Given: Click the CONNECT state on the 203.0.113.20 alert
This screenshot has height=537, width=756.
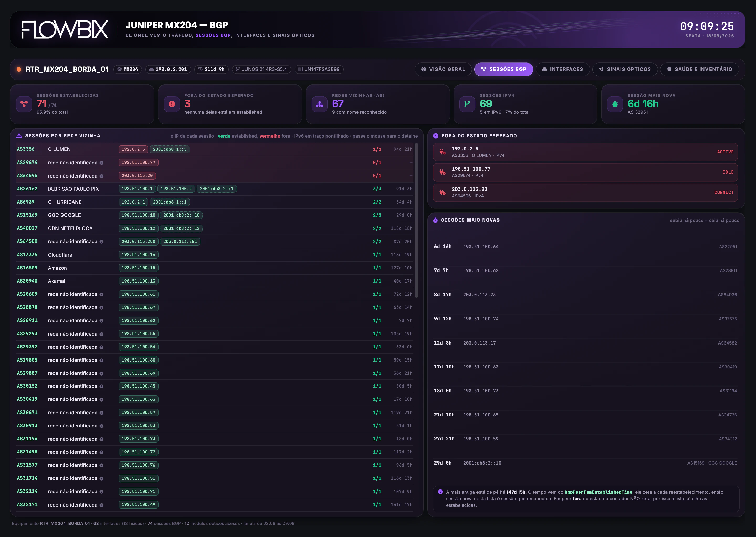Looking at the screenshot, I should (x=724, y=192).
